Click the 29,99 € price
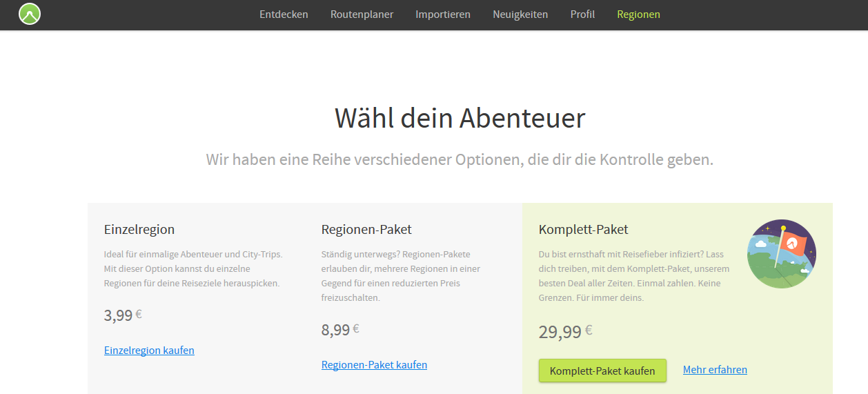Image resolution: width=868 pixels, height=394 pixels. (565, 332)
